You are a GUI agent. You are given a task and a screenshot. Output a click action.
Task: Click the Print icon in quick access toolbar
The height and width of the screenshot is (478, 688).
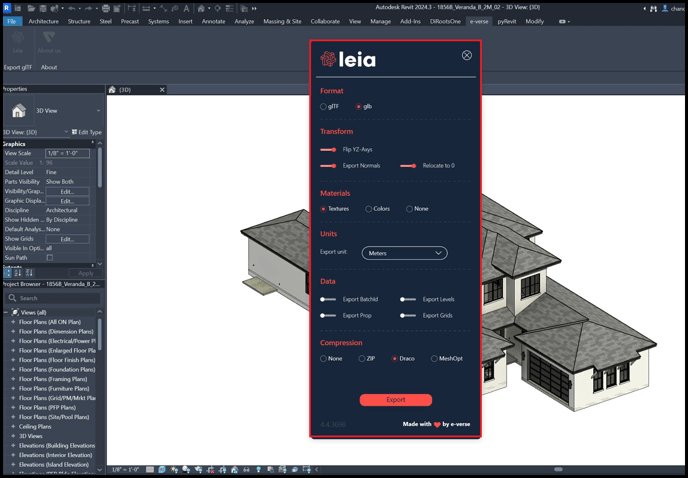106,8
